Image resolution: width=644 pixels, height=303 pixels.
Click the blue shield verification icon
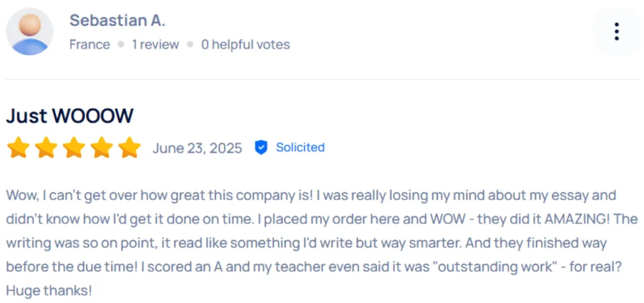tap(261, 148)
